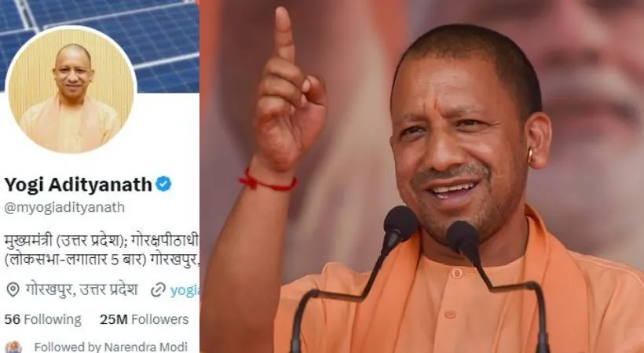Click the right microphone head
Viewport: 644px width, 353px height.
click(464, 239)
